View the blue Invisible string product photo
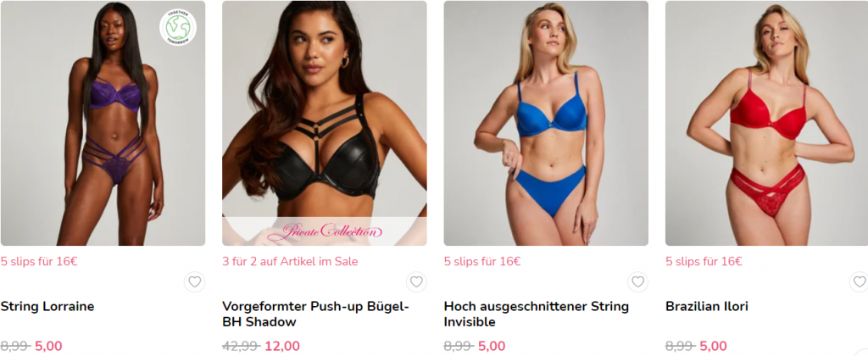The image size is (868, 356). (546, 123)
